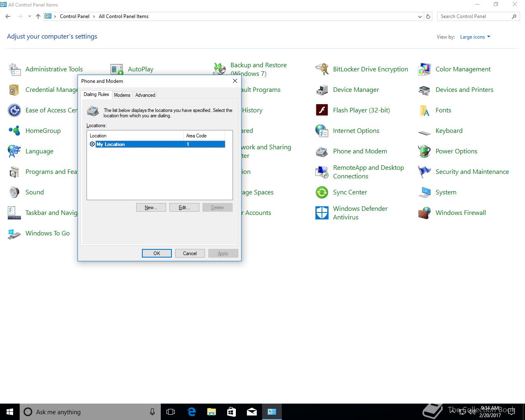Viewport: 525px width, 420px height.
Task: Open Security and Maintenance flag icon
Action: 425,172
